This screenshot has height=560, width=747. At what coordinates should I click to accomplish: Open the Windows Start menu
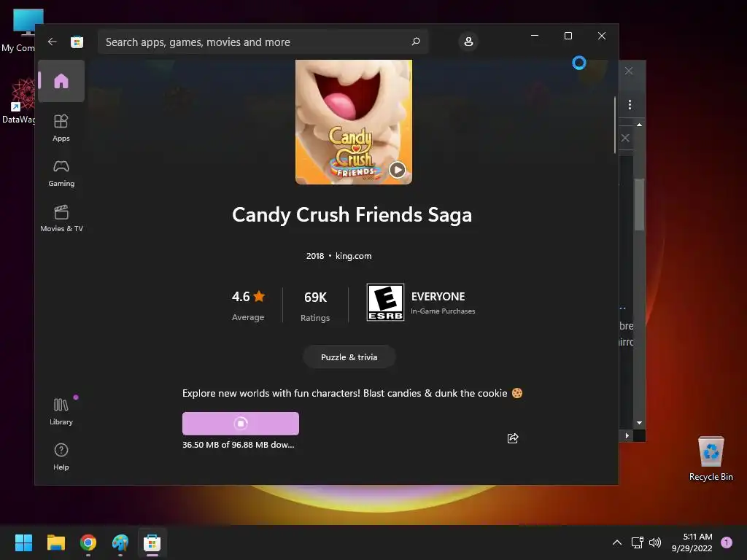tap(23, 542)
